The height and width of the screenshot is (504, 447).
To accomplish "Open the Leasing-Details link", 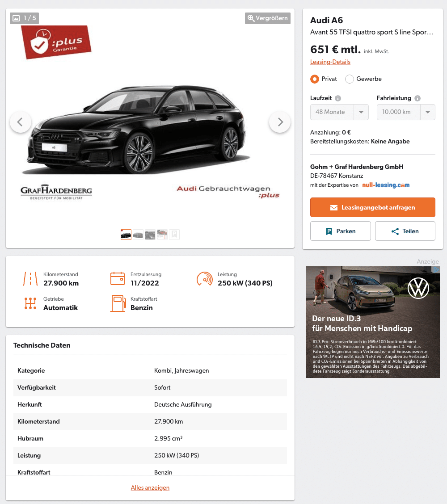I will [x=330, y=62].
